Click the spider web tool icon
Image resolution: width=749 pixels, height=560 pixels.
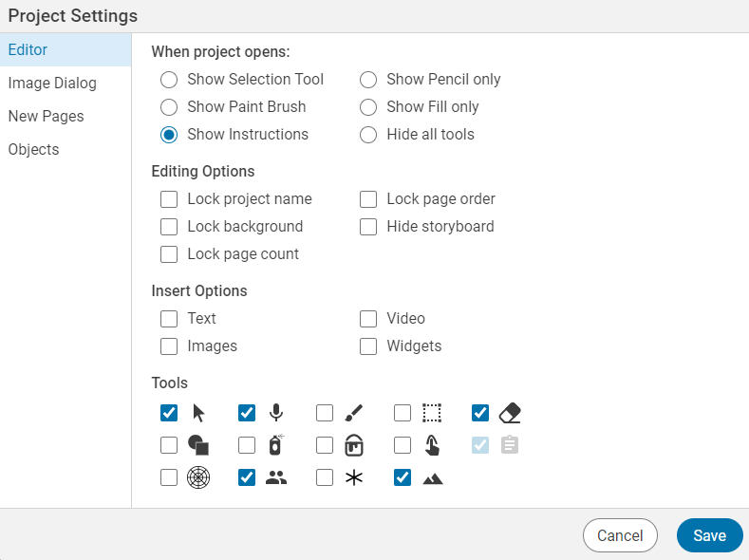point(198,477)
